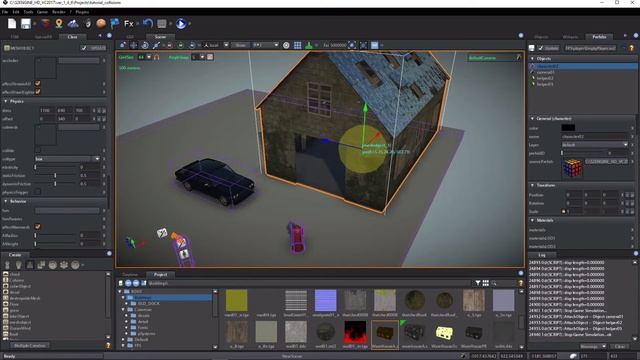The width and height of the screenshot is (640, 360).
Task: Collapse the Transform section
Action: pyautogui.click(x=532, y=185)
